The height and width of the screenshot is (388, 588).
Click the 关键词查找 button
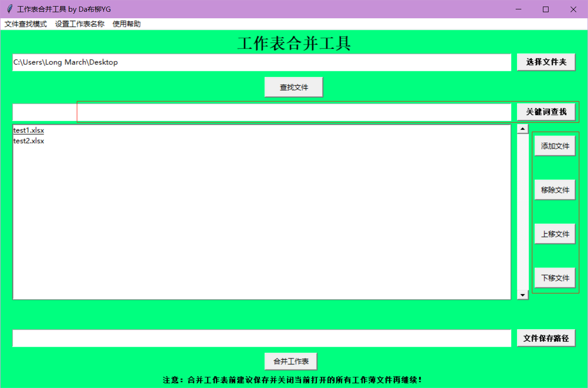(x=546, y=112)
